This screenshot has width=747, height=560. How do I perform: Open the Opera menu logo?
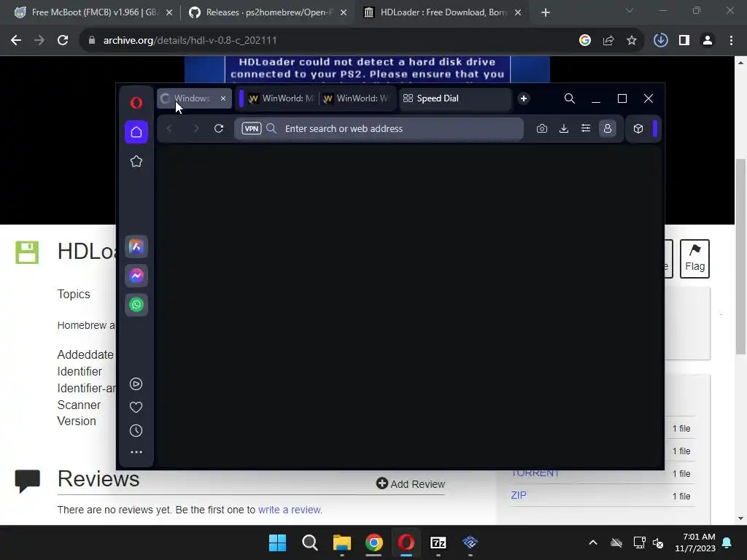click(136, 102)
